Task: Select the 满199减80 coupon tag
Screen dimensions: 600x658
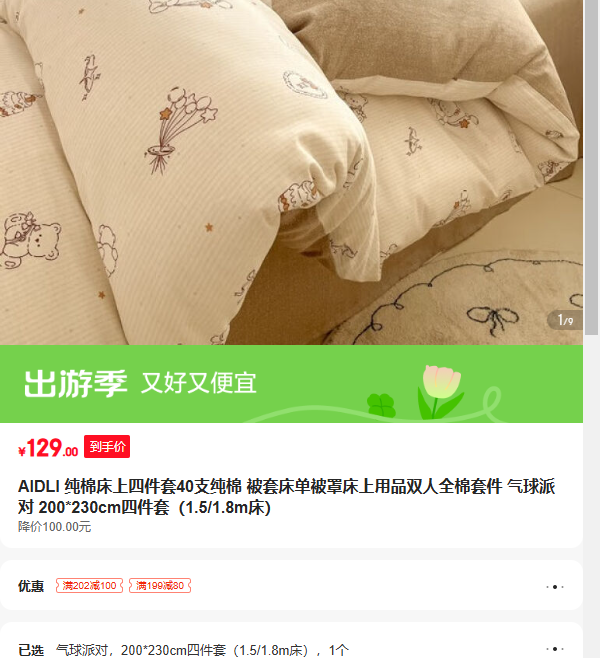Action: coord(160,585)
